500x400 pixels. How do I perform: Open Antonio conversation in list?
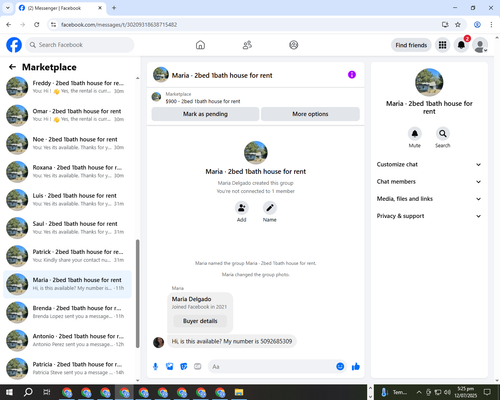[x=68, y=340]
